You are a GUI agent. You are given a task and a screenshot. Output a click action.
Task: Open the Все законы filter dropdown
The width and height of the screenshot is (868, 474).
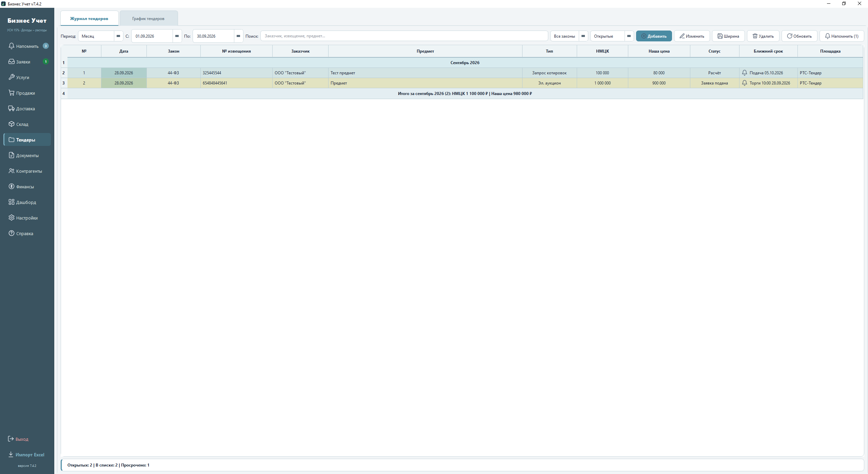(569, 36)
